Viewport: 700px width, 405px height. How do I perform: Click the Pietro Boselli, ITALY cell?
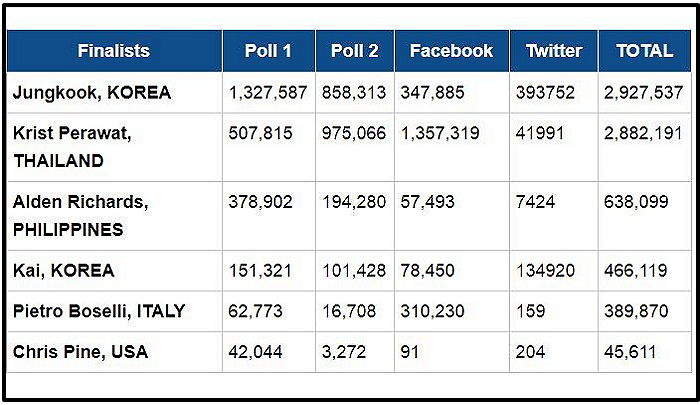pos(99,311)
